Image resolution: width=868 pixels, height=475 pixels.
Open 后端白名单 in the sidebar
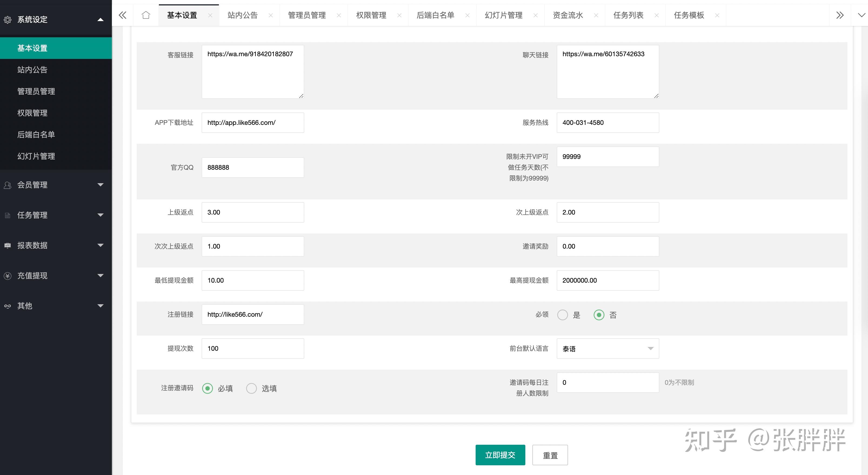(36, 134)
